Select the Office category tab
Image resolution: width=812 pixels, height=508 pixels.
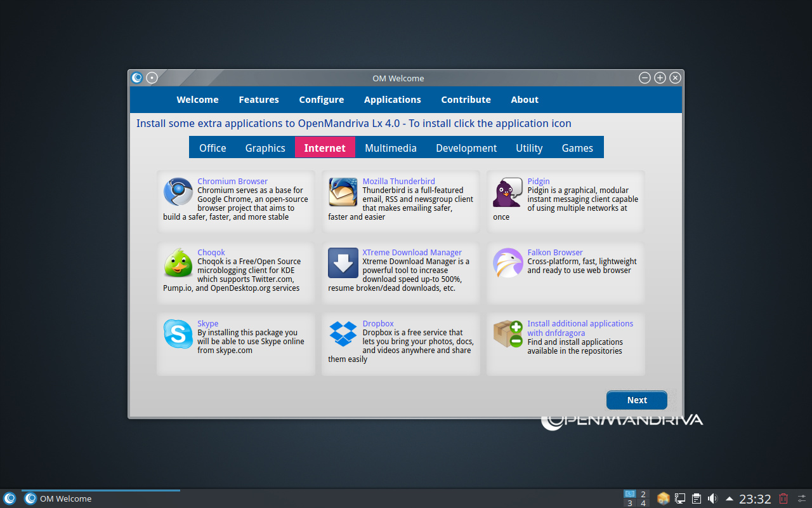[213, 147]
